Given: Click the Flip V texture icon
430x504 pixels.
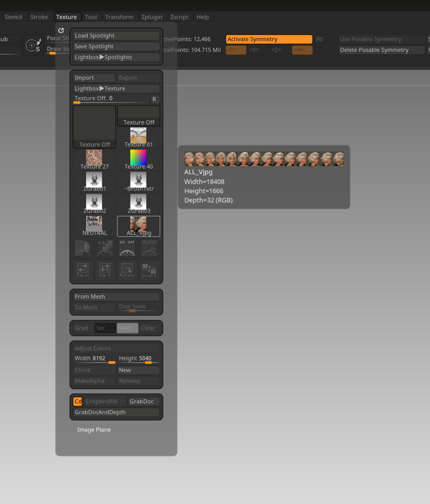Looking at the screenshot, I should click(105, 270).
